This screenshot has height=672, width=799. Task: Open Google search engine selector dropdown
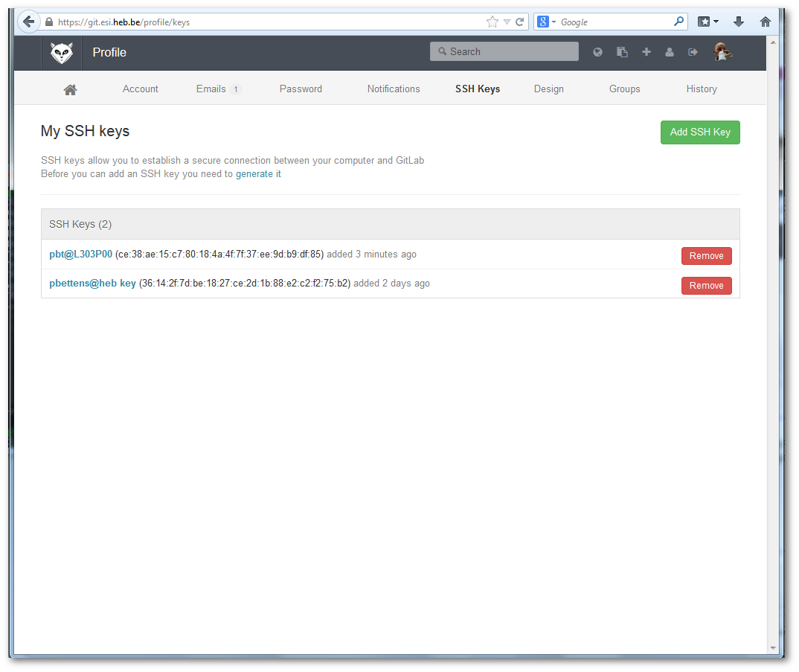(547, 22)
